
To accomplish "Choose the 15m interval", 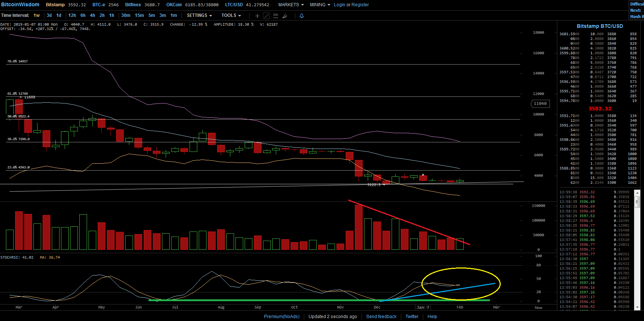I will [x=139, y=15].
